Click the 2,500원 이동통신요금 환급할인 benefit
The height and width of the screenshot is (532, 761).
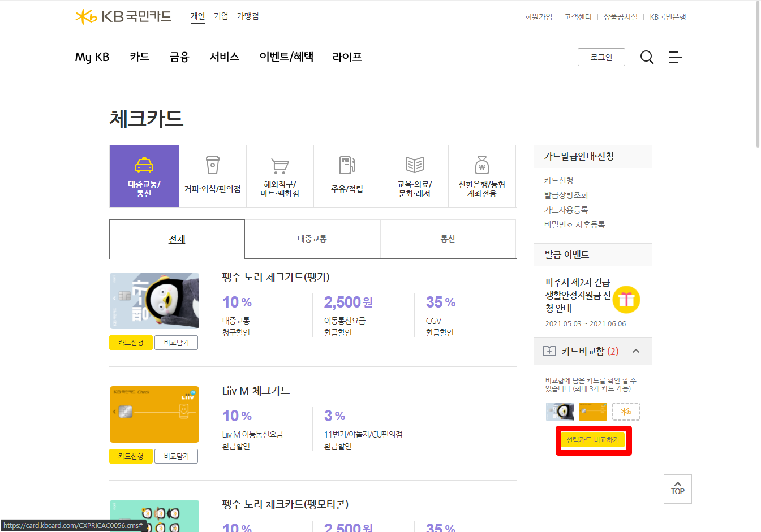348,315
